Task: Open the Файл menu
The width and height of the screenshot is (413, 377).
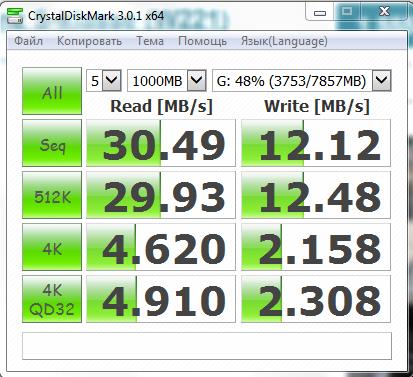Action: [29, 41]
